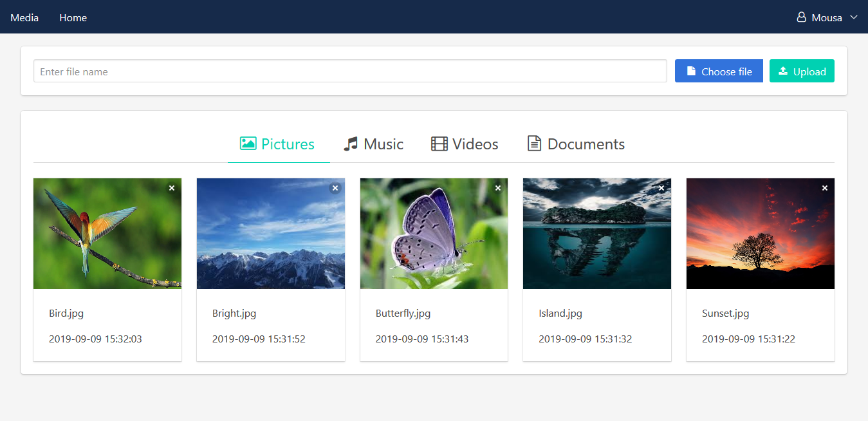Screen dimensions: 868x421
Task: Expand the Mousa user dropdown chevron
Action: tap(854, 17)
